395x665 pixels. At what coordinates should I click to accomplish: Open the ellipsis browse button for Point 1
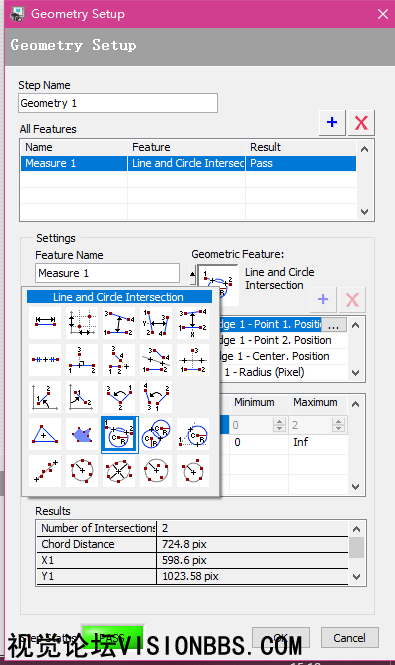333,325
